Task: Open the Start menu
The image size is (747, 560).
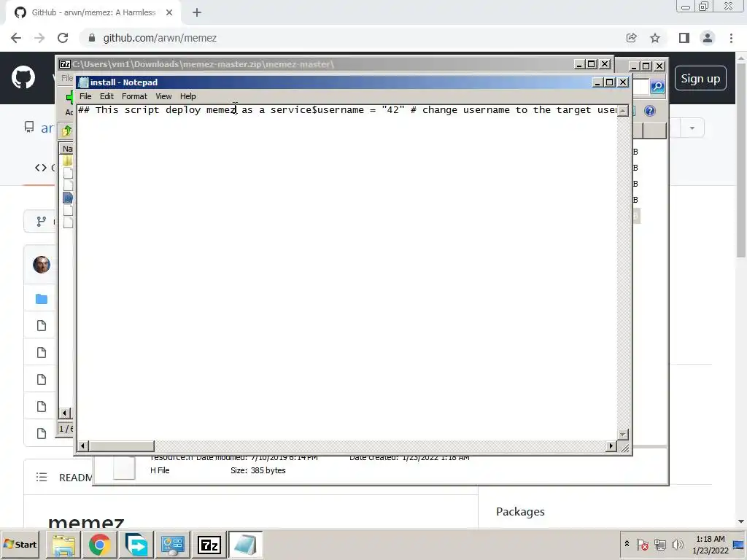Action: (x=20, y=544)
